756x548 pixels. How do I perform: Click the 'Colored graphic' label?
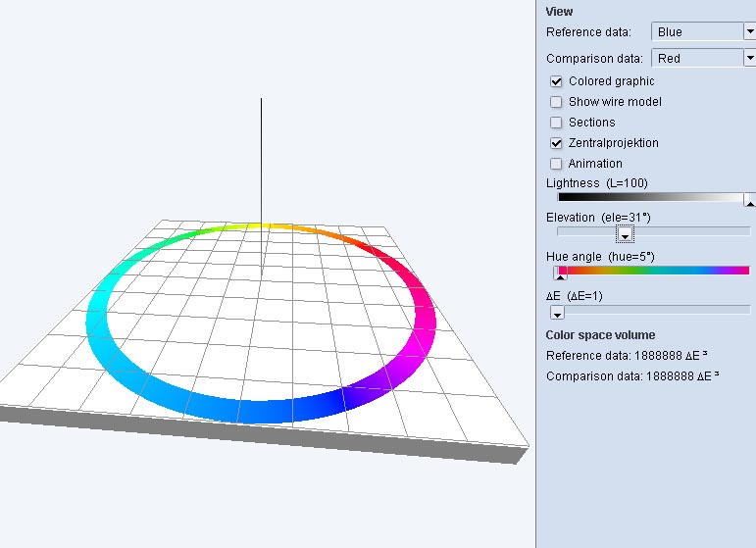pos(611,81)
